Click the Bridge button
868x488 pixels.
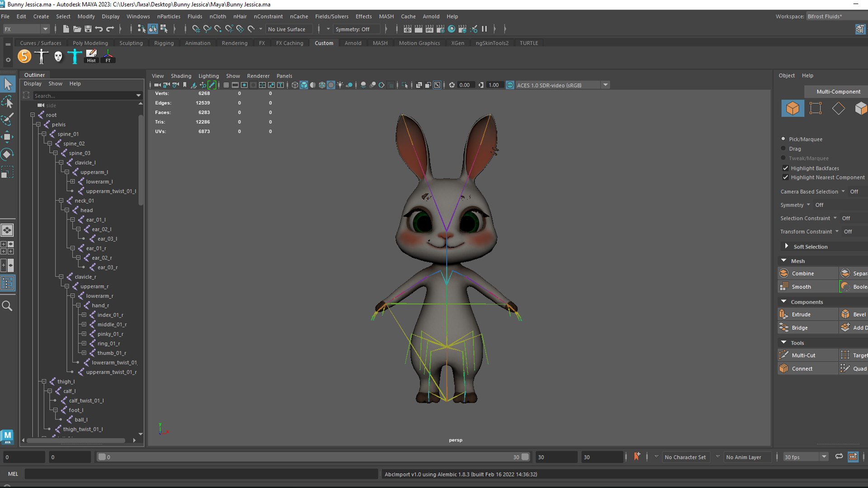808,328
